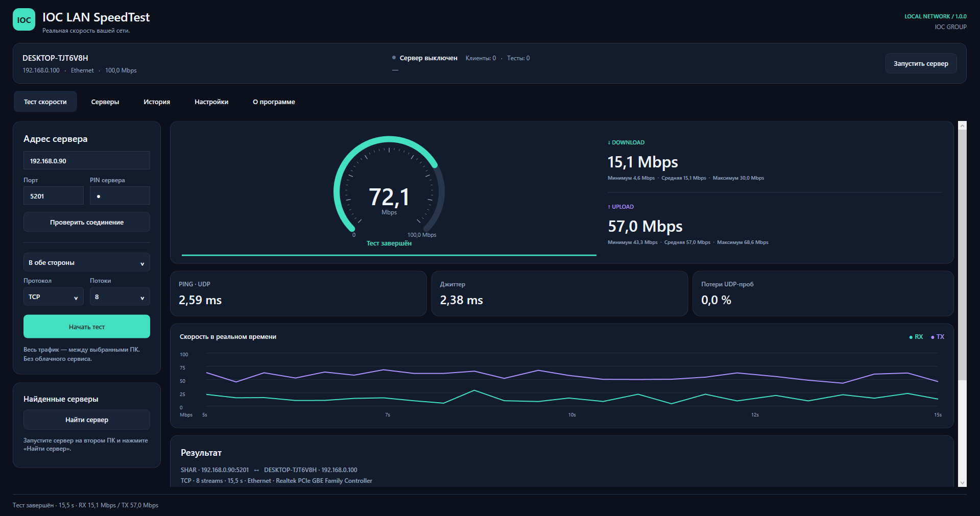Click the PIN сервера input field

[x=120, y=196]
